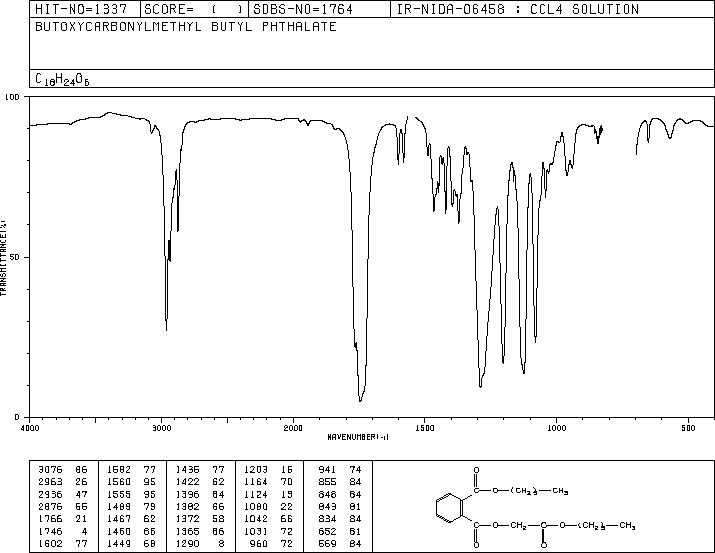The height and width of the screenshot is (553, 715).
Task: Click the 100 mark on transmittance axis
Action: (12, 97)
